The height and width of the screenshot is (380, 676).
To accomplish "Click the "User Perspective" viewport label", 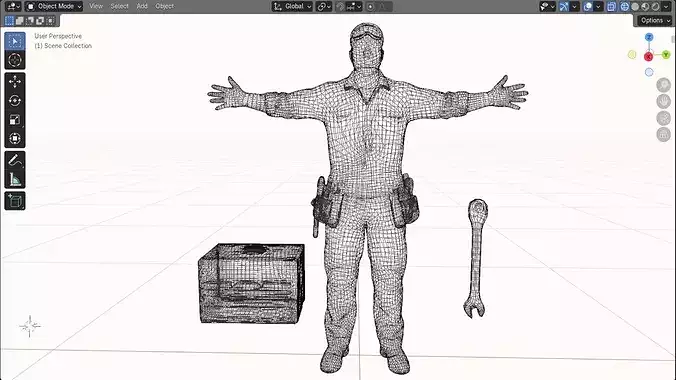I will [x=58, y=36].
